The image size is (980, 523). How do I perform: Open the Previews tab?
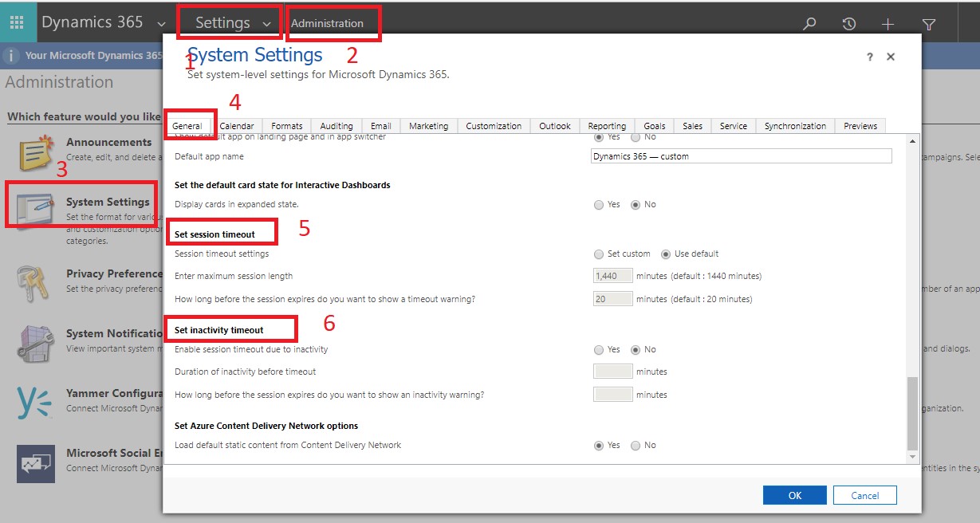860,126
